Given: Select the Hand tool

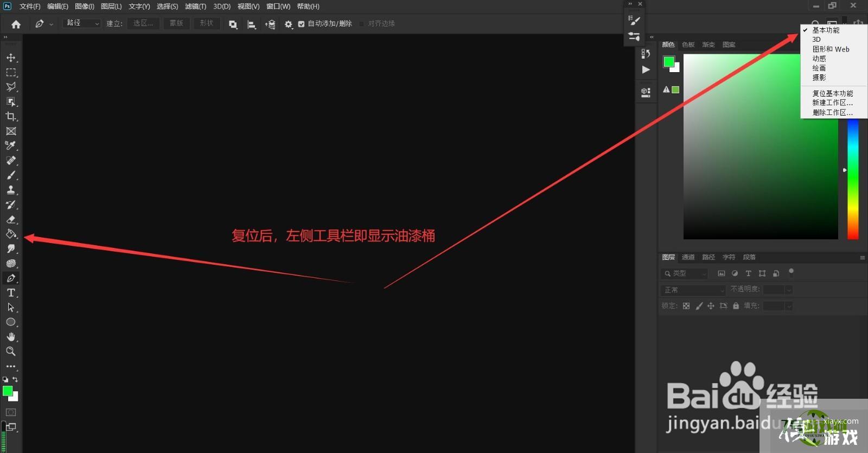Looking at the screenshot, I should (11, 336).
